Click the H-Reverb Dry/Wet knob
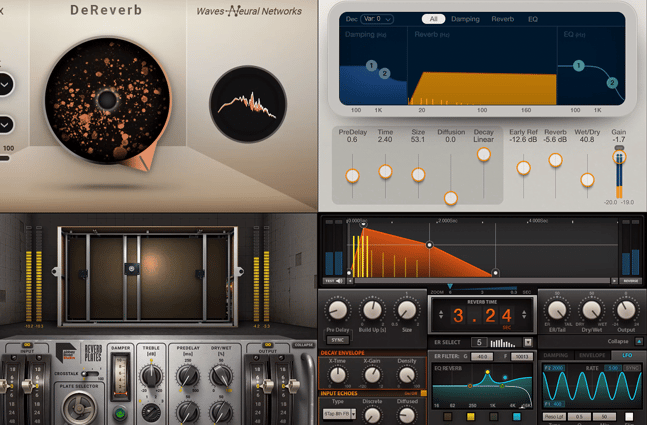The height and width of the screenshot is (425, 647). (x=591, y=310)
